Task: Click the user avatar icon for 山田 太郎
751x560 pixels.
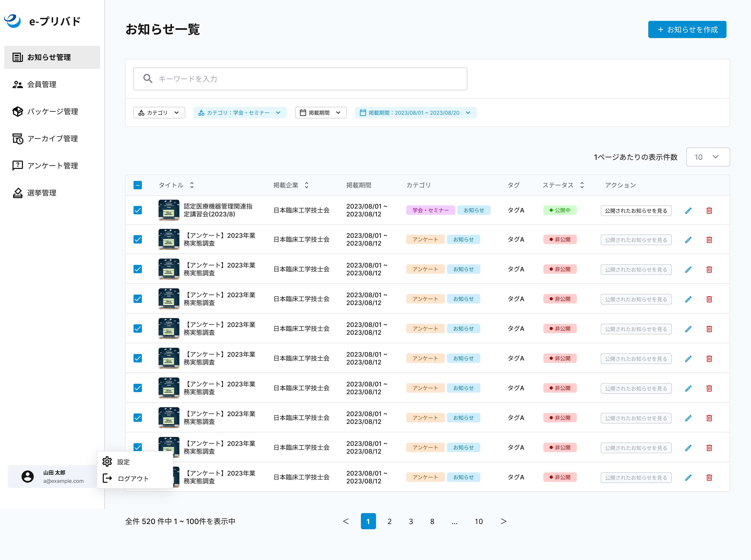Action: (27, 477)
